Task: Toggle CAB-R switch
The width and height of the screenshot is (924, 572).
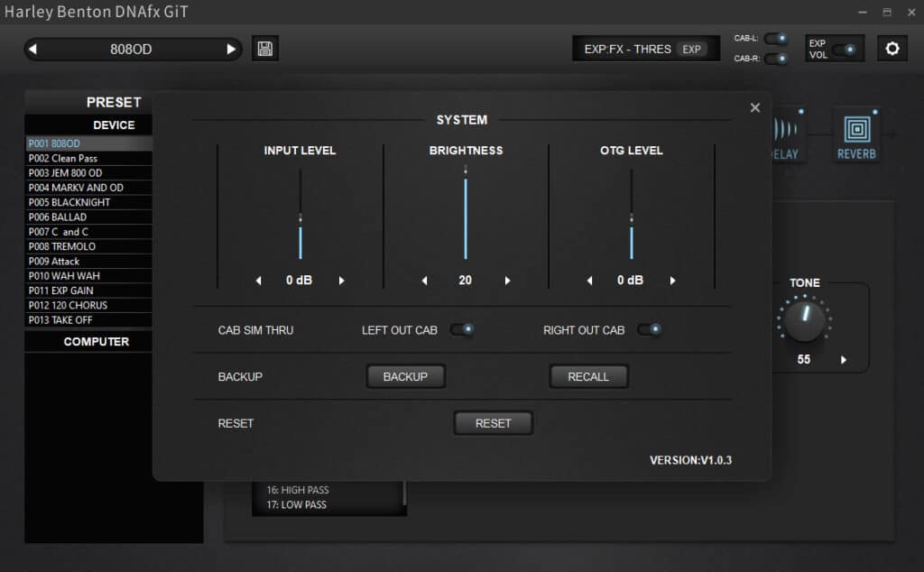Action: [776, 59]
